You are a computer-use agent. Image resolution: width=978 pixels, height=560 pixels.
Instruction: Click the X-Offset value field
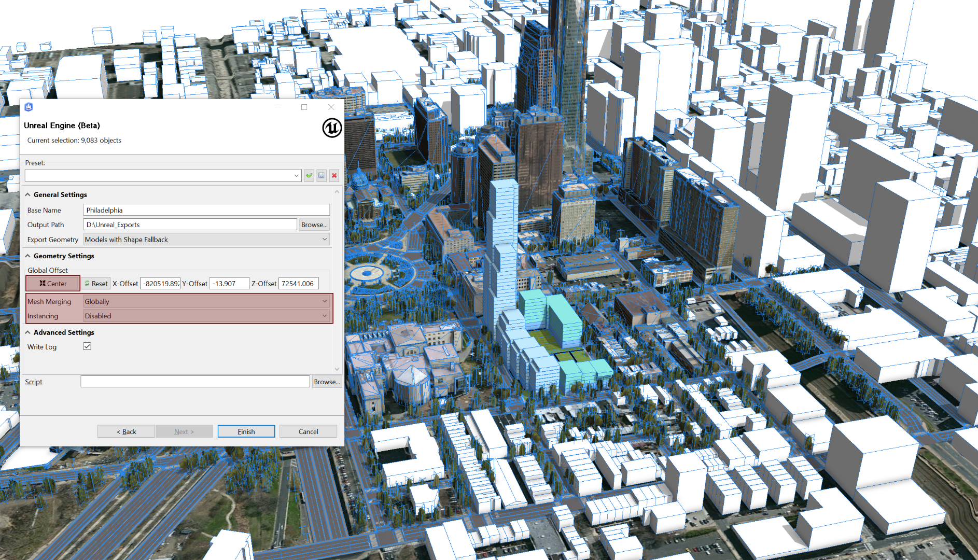[x=160, y=284]
